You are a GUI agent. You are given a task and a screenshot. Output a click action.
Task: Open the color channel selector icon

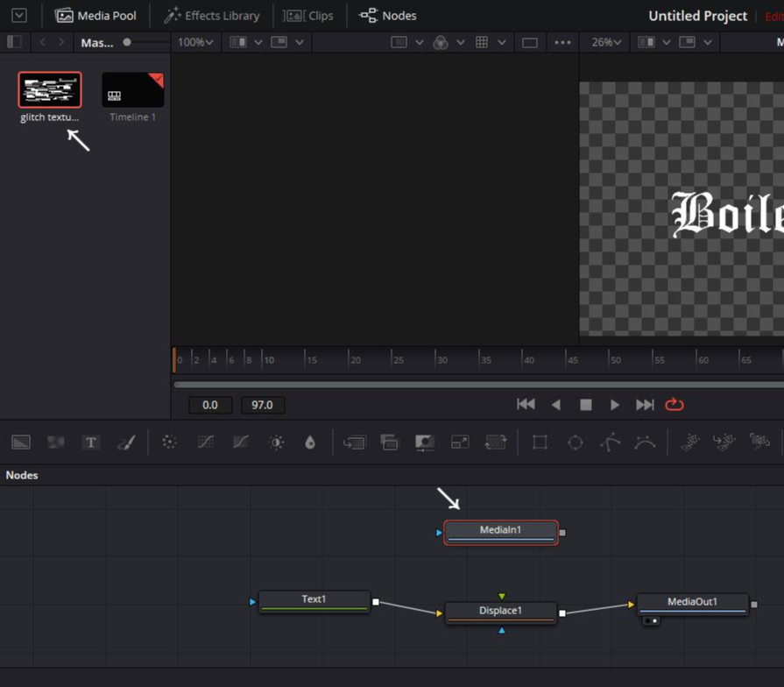click(x=441, y=43)
